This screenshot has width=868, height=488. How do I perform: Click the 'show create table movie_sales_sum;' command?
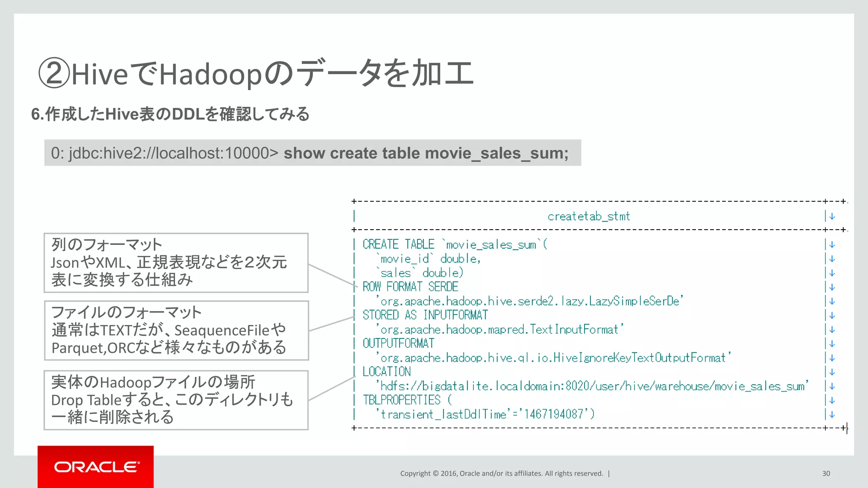tap(426, 153)
